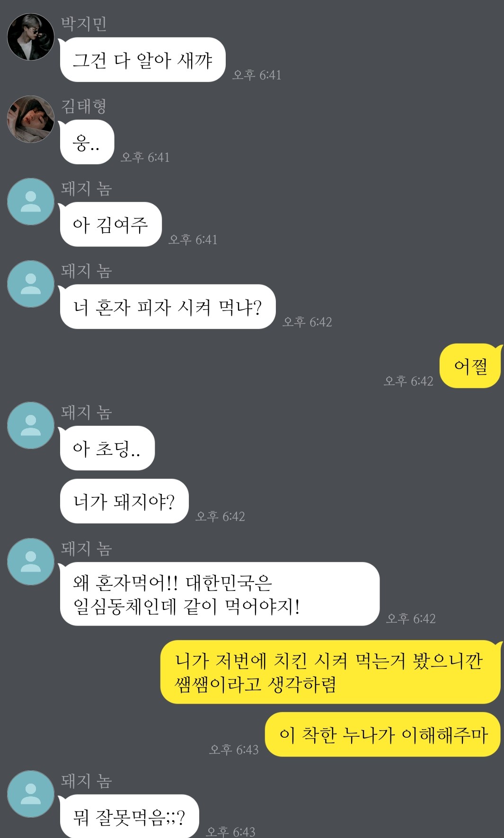The width and height of the screenshot is (504, 838).
Task: Tap default avatar beside '아 김여주' message
Action: tap(31, 202)
